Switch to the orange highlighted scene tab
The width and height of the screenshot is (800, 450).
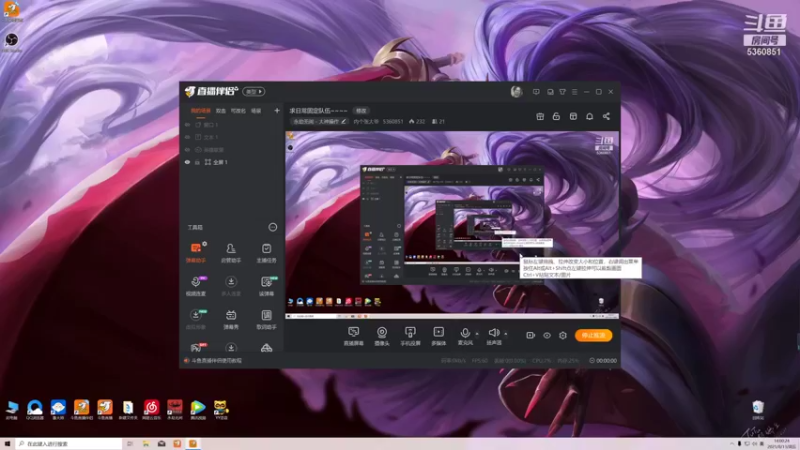(201, 111)
